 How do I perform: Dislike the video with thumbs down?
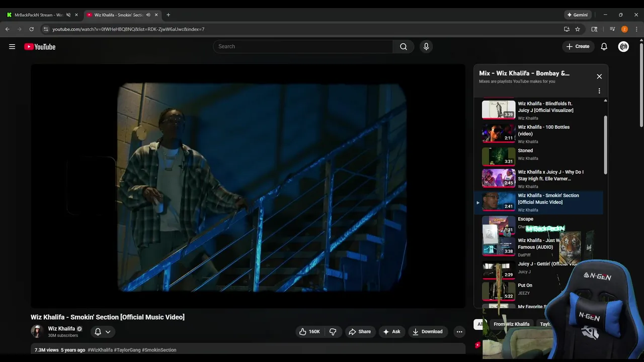click(x=333, y=332)
